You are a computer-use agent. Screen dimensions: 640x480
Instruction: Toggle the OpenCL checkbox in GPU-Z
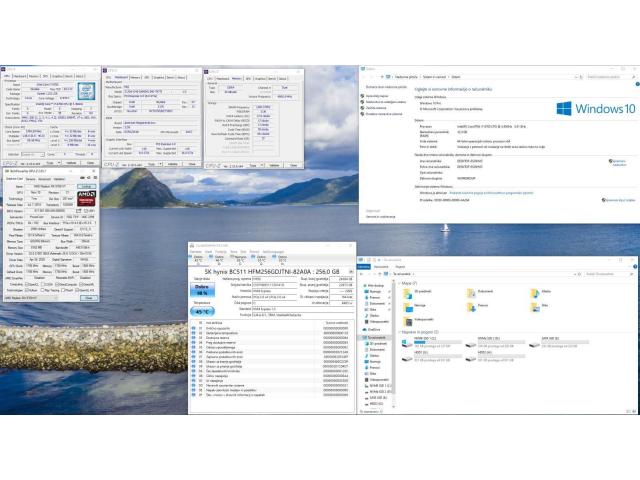27,284
